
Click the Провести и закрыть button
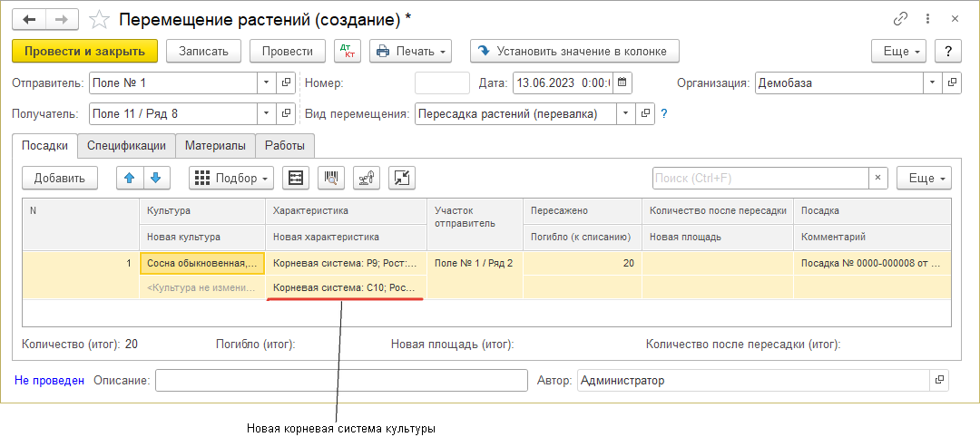(85, 51)
